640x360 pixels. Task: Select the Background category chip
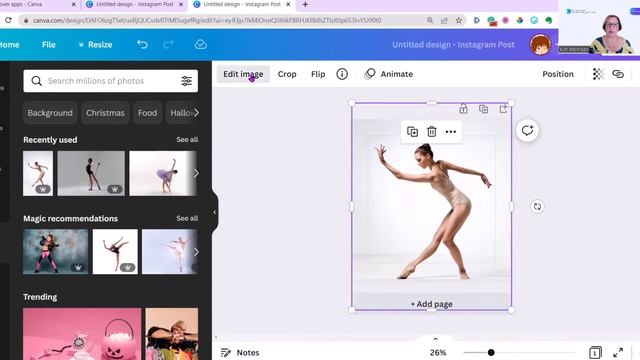pos(50,113)
